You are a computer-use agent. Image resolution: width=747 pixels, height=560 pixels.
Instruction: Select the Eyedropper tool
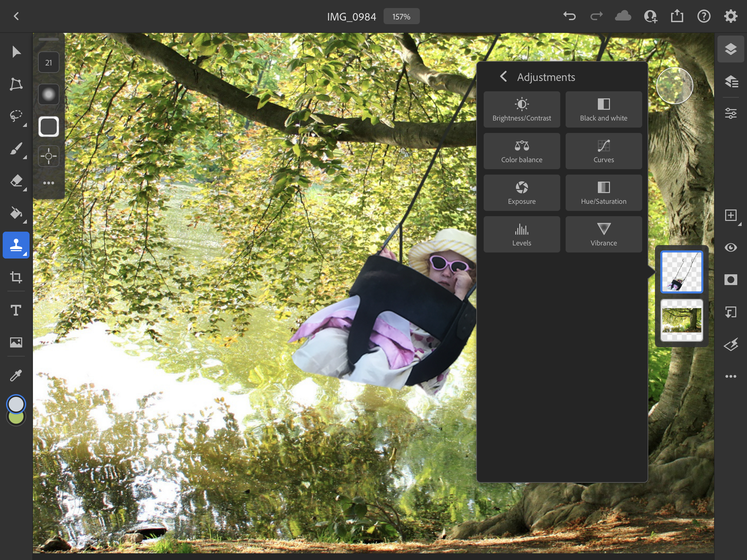click(x=16, y=375)
